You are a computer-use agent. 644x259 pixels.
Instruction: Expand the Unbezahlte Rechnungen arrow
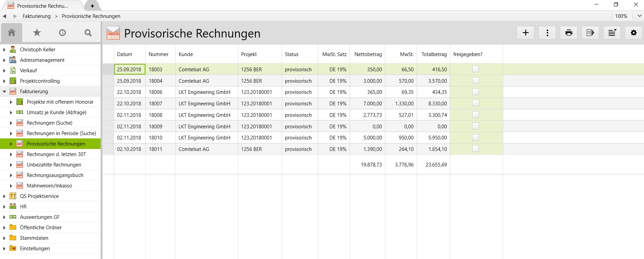click(11, 165)
